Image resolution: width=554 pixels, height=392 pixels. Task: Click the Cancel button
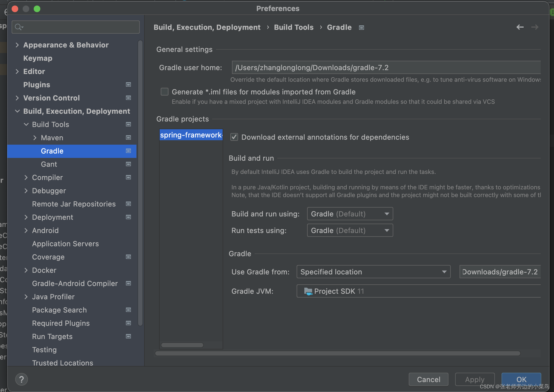[428, 379]
